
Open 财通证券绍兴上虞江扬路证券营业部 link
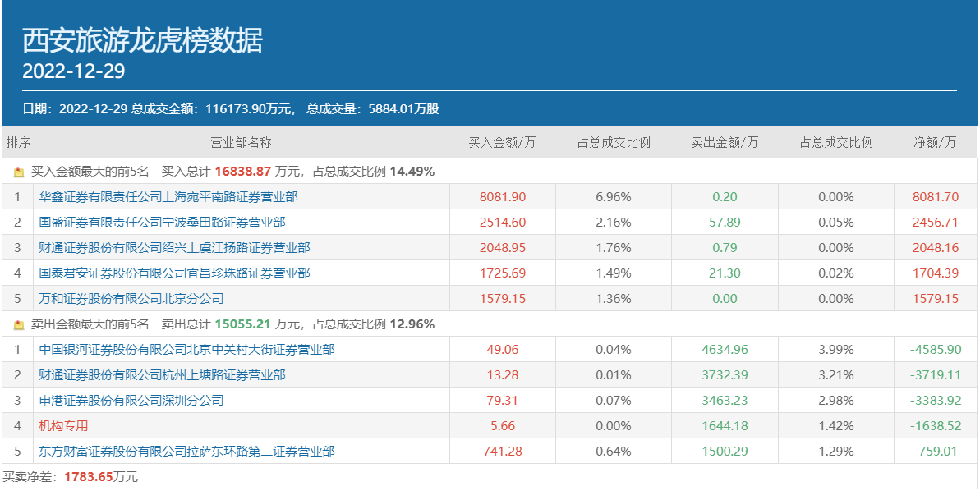coord(174,248)
